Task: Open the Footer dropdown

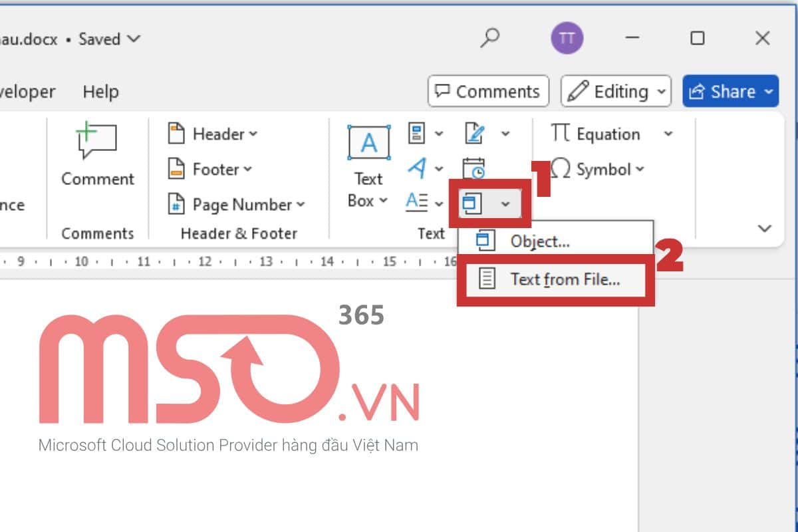Action: (210, 169)
